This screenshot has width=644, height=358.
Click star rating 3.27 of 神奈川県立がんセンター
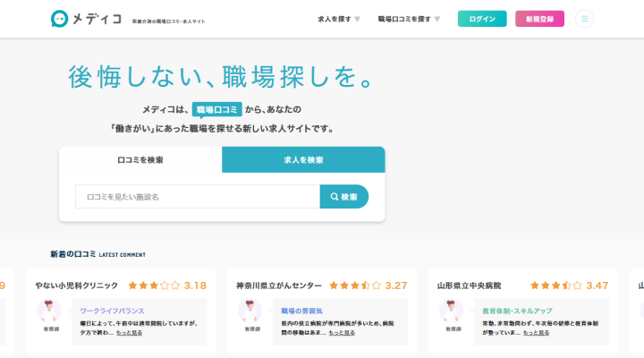click(x=369, y=286)
